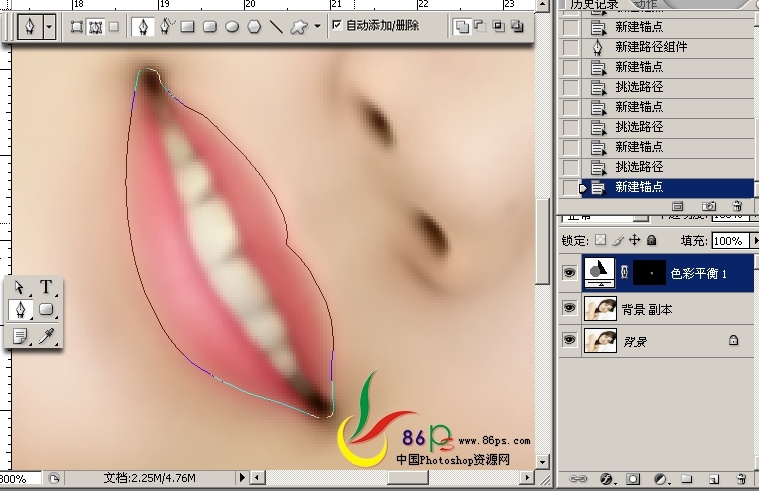The width and height of the screenshot is (759, 491).
Task: Select the Paths mode icon
Action: pos(95,26)
